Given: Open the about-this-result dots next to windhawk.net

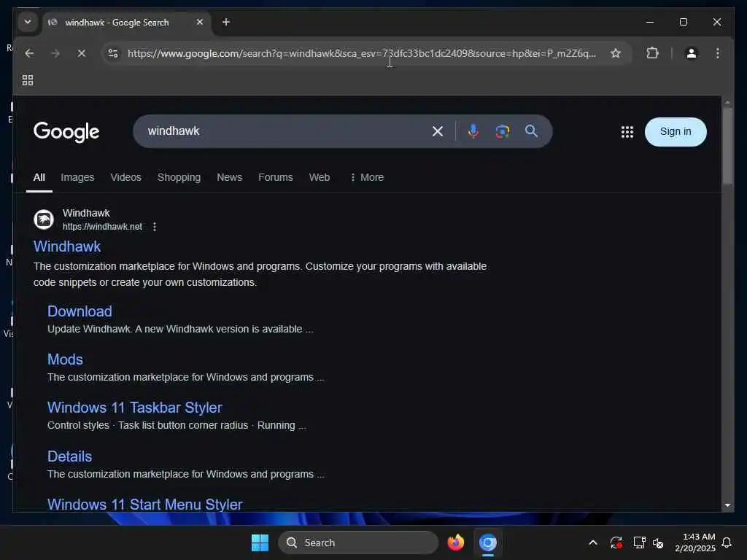Looking at the screenshot, I should (155, 227).
